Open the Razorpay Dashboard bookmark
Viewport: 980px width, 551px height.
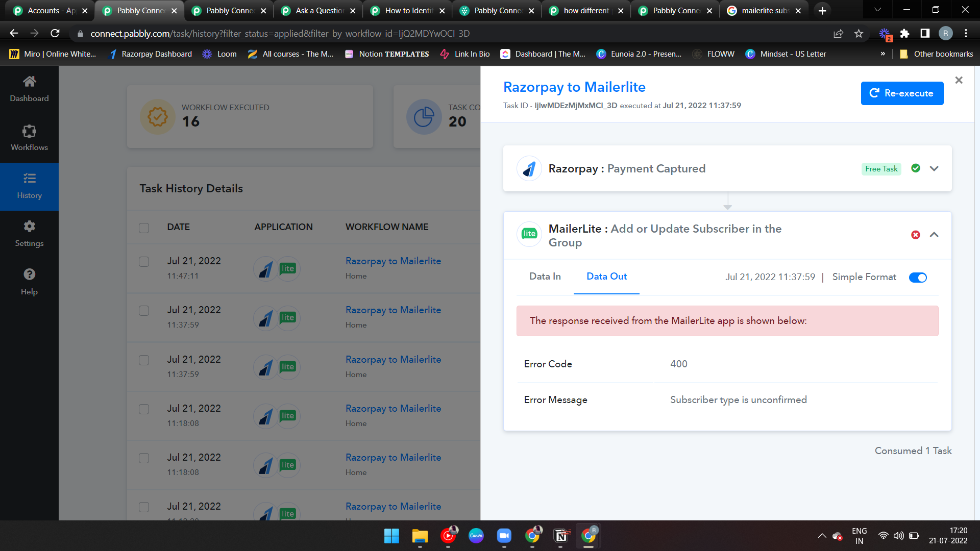click(151, 54)
